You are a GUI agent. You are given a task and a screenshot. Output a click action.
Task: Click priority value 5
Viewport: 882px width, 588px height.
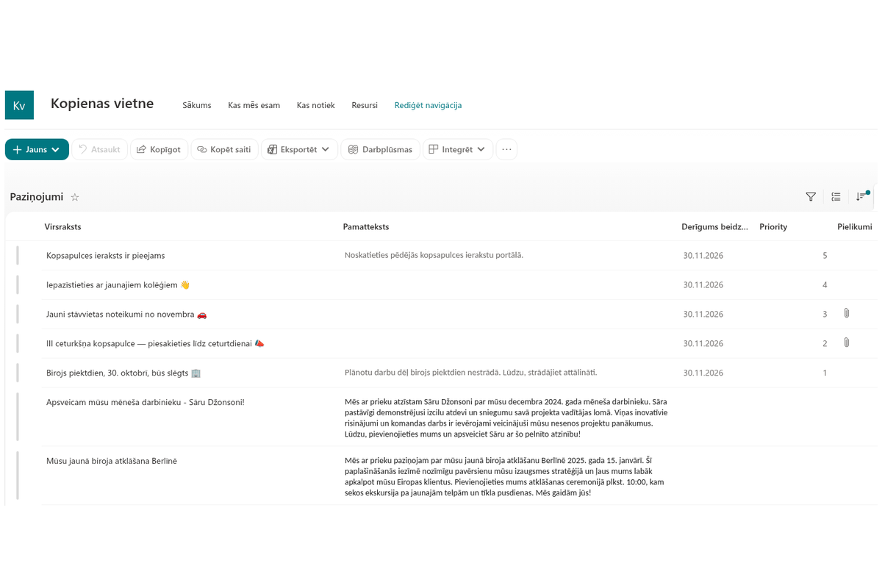[825, 255]
